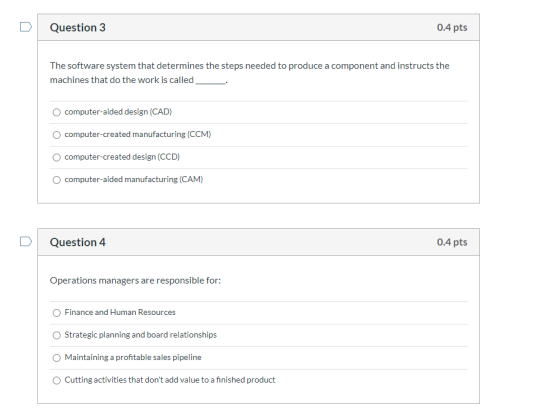
Task: Choose computer-created manufacturing (CCM) option
Action: (x=56, y=135)
